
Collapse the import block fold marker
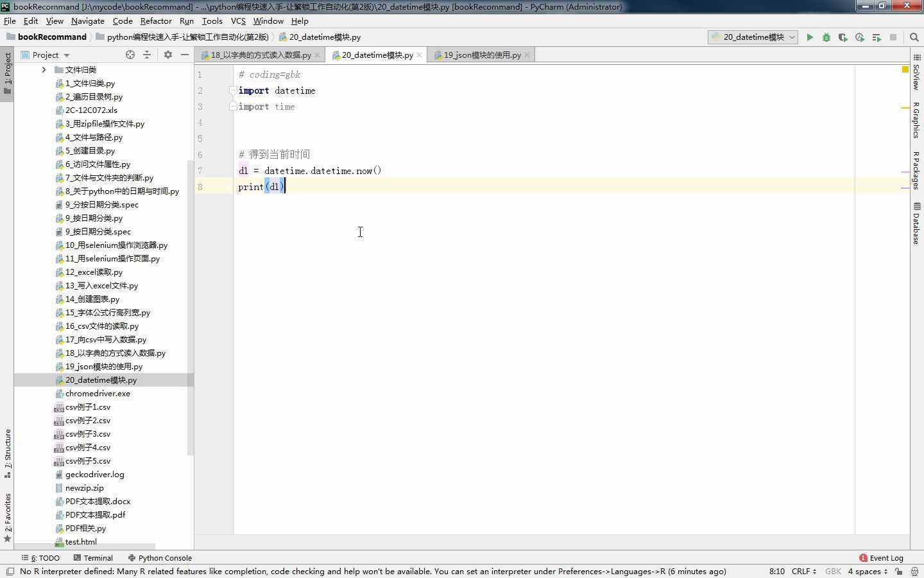[x=233, y=91]
